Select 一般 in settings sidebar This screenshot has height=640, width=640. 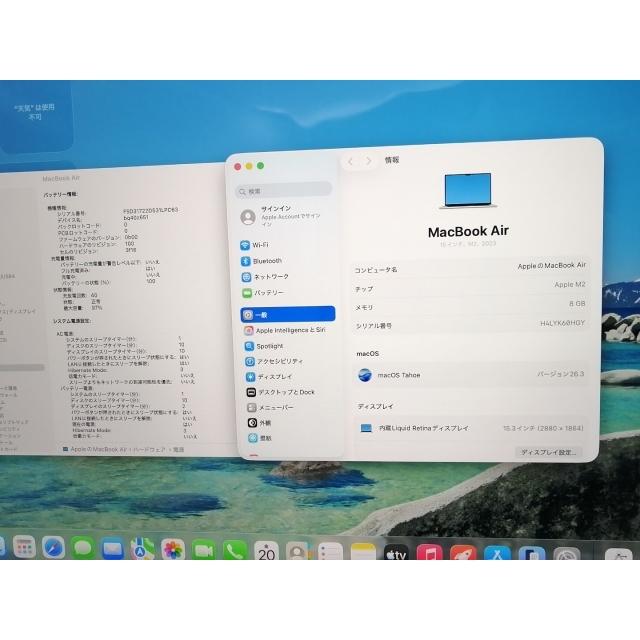[288, 314]
